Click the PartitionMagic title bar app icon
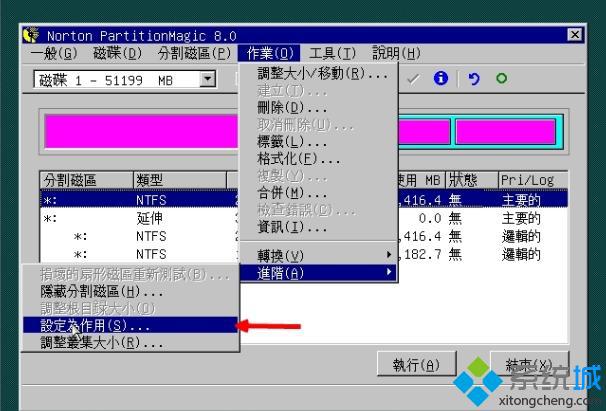Viewport: 606px width, 411px height. [x=31, y=35]
